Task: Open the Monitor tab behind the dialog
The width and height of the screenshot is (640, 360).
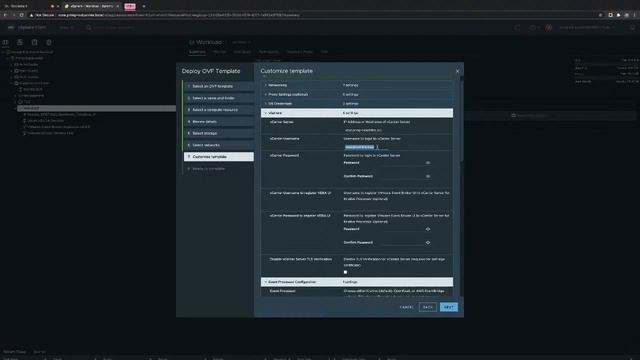Action: (x=220, y=52)
